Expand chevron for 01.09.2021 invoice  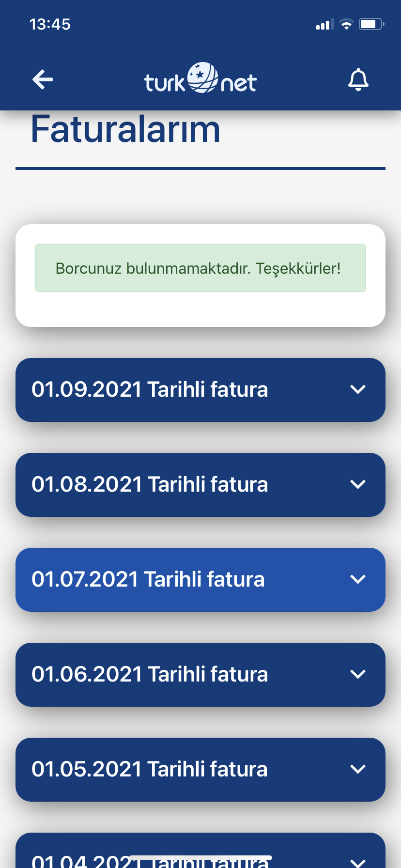tap(358, 389)
